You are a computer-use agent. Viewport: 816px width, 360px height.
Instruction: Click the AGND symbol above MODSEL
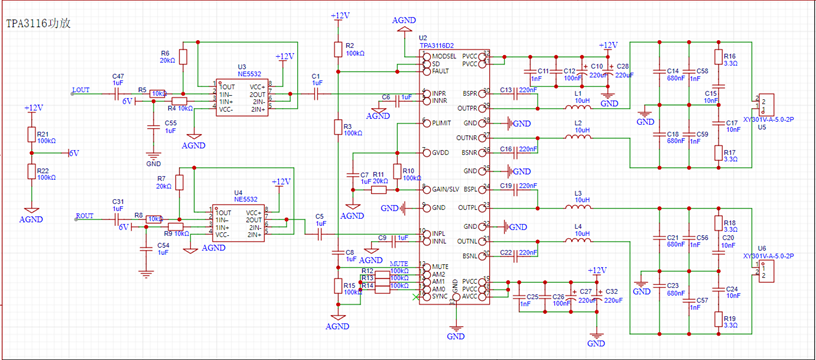pos(403,30)
